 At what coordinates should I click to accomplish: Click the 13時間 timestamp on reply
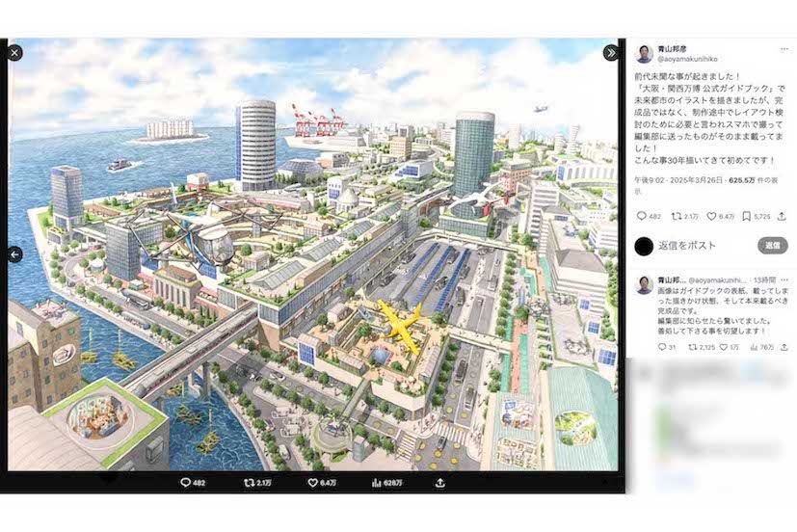[x=765, y=280]
